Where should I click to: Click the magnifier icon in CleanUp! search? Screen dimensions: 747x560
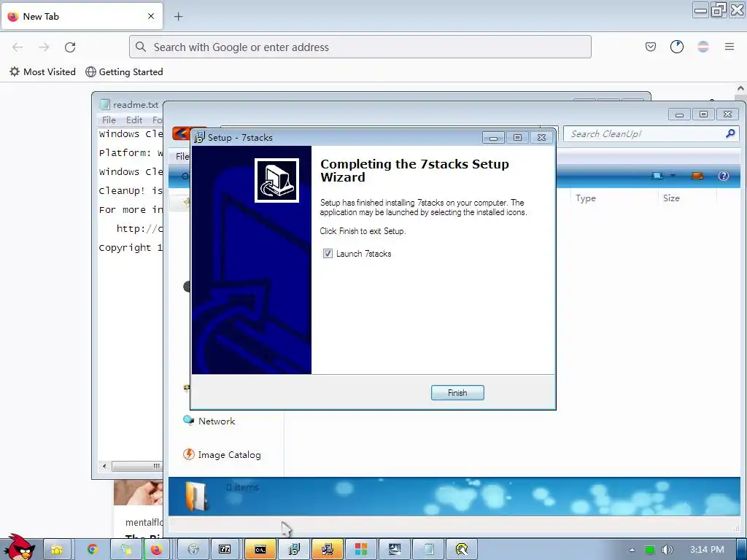pos(730,134)
